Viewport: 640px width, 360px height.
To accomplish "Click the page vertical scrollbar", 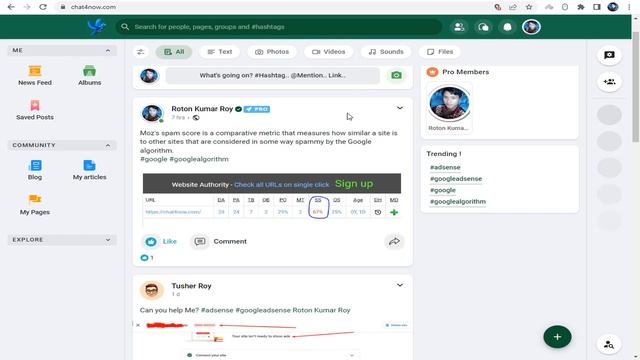I will (x=636, y=87).
